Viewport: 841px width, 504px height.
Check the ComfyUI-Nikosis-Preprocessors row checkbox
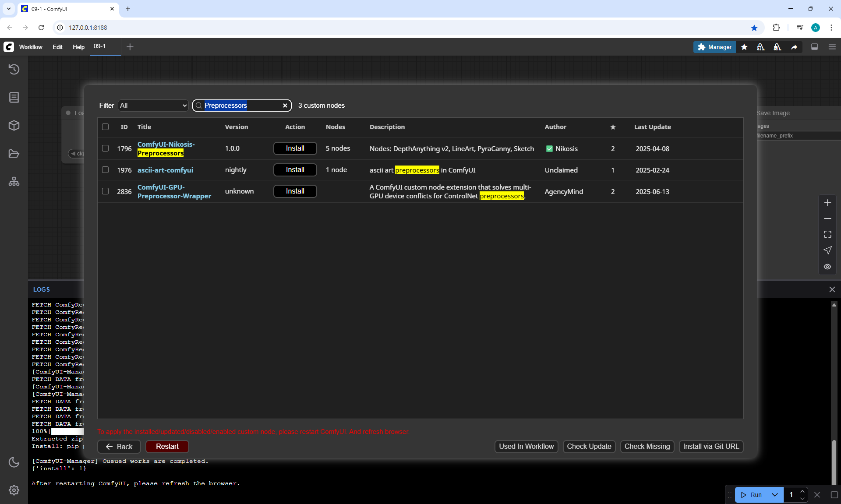pyautogui.click(x=105, y=148)
